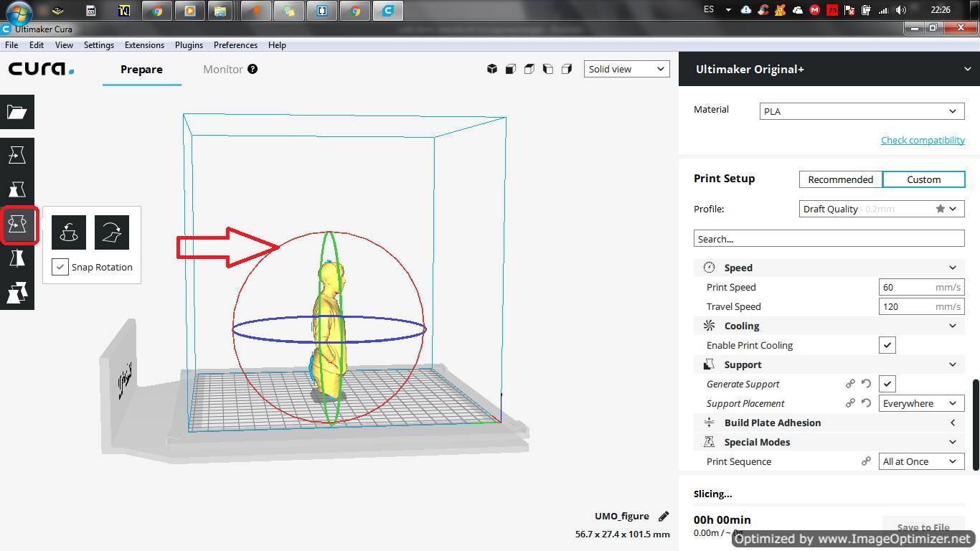Click link icon beside Support Placement
This screenshot has width=980, height=551.
coord(850,403)
